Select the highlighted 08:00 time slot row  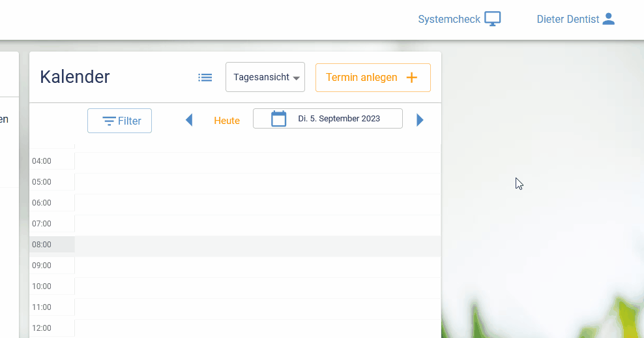click(x=257, y=245)
